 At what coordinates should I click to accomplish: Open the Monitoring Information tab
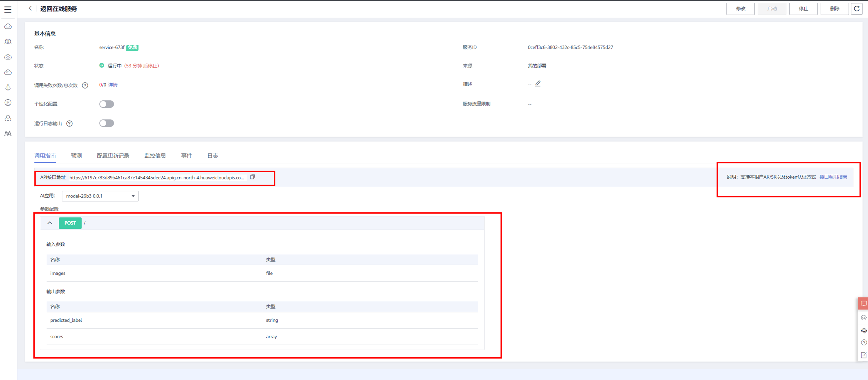coord(155,155)
